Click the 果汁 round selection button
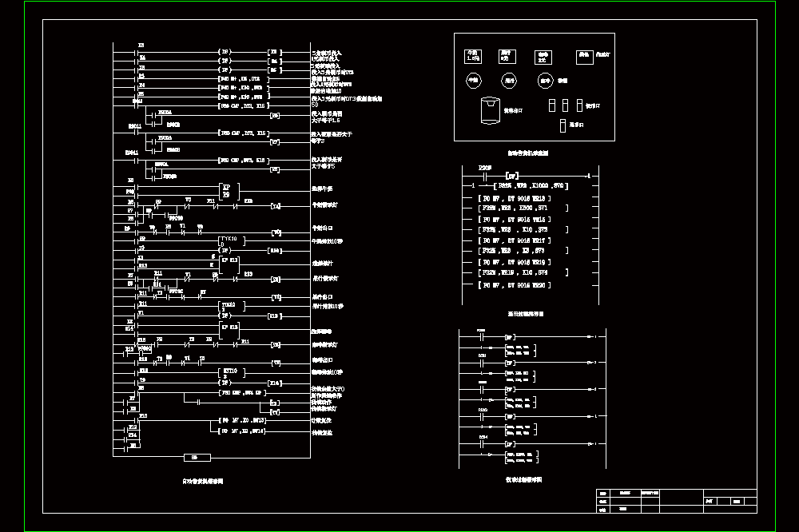 tap(509, 81)
